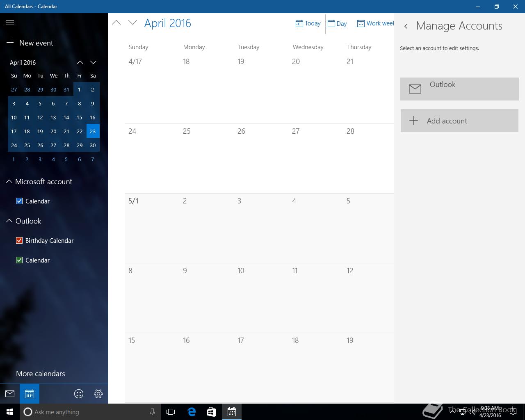Create a New event
This screenshot has width=525, height=420.
pos(30,43)
